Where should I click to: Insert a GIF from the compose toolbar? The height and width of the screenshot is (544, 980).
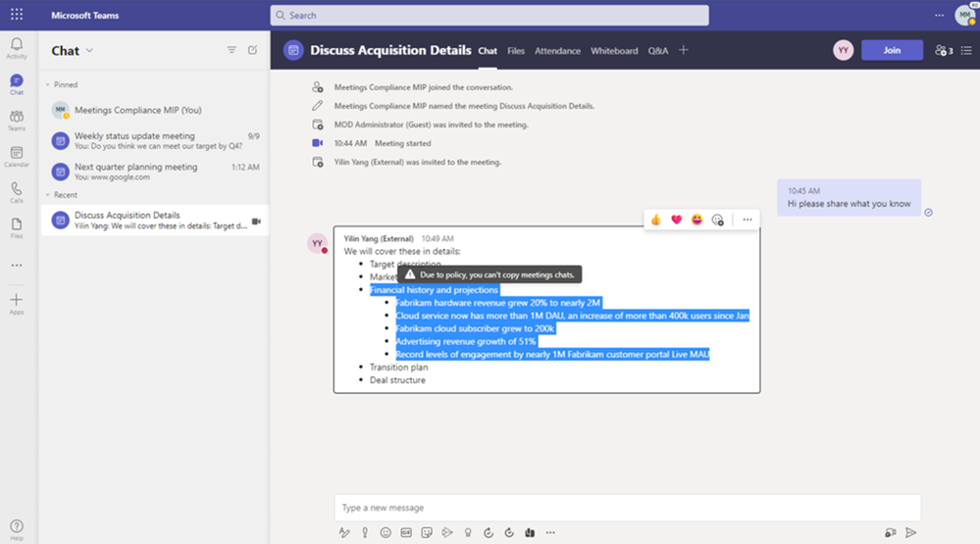(x=406, y=533)
